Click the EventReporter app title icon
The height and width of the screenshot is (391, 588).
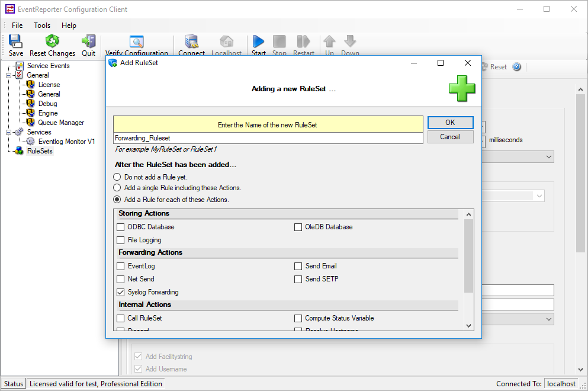pyautogui.click(x=9, y=9)
